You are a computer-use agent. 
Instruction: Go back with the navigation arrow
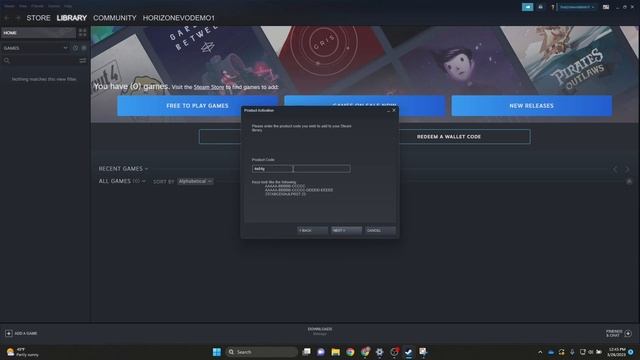[7, 18]
